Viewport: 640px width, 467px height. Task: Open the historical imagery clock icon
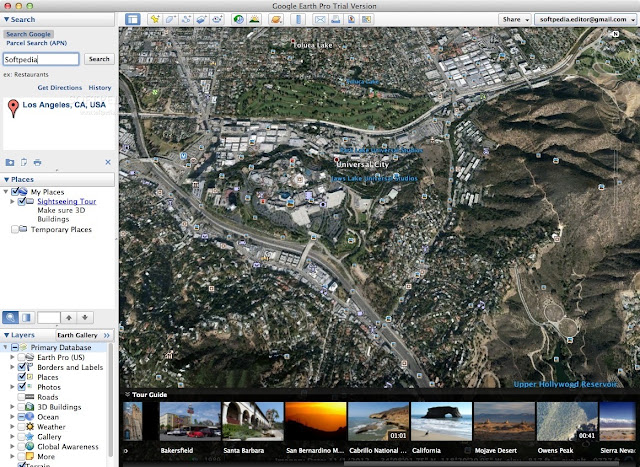239,19
